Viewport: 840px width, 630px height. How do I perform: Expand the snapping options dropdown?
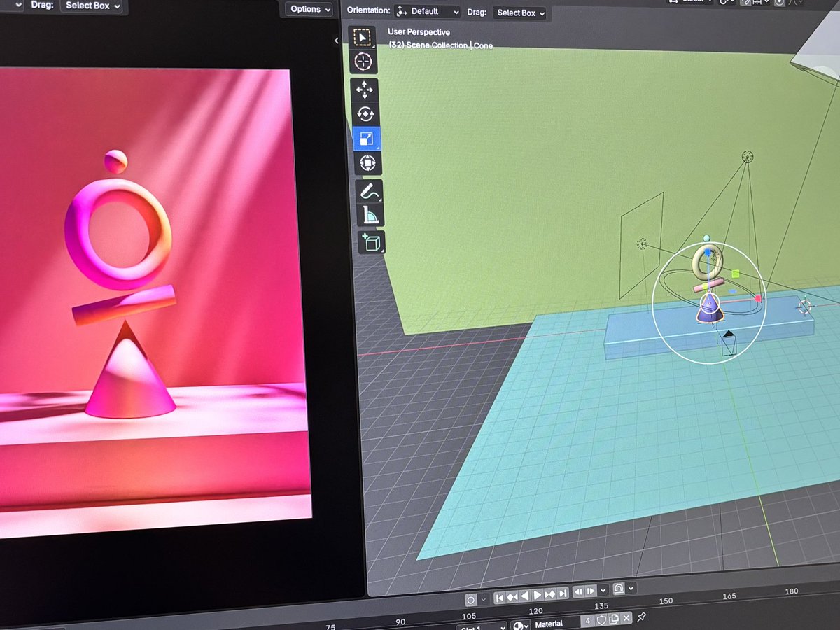631,589
